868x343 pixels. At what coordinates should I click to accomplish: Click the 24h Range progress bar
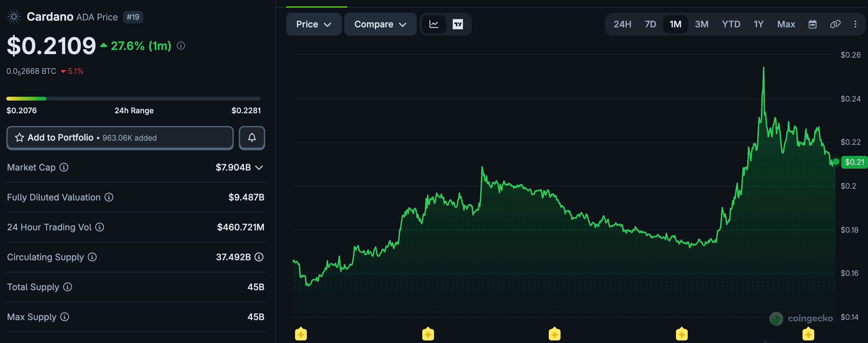click(x=134, y=99)
